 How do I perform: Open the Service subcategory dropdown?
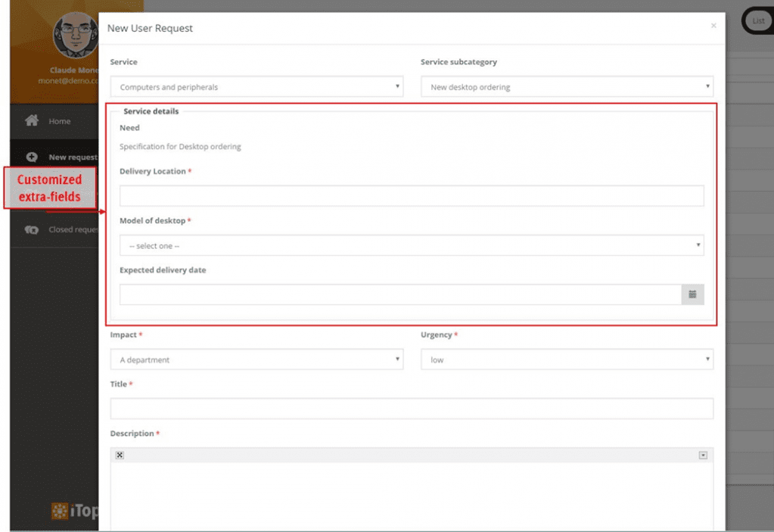pos(566,86)
